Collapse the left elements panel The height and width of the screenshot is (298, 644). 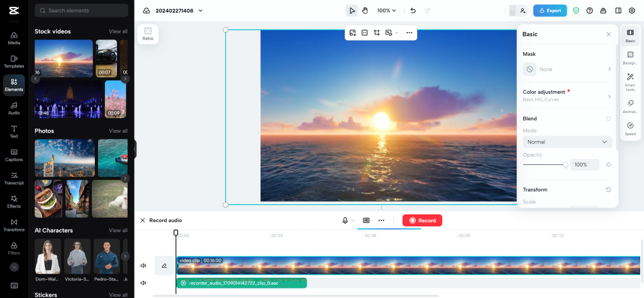click(135, 149)
